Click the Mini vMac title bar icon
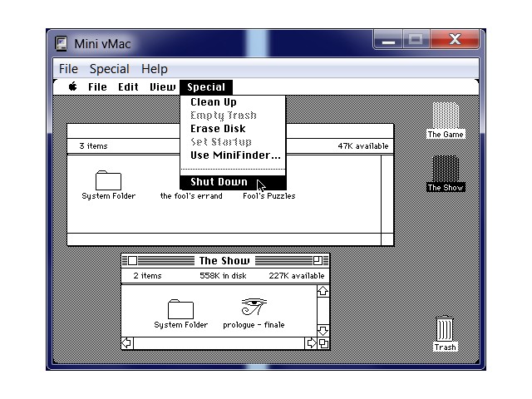Screen dimensions: 532x399 pos(61,43)
